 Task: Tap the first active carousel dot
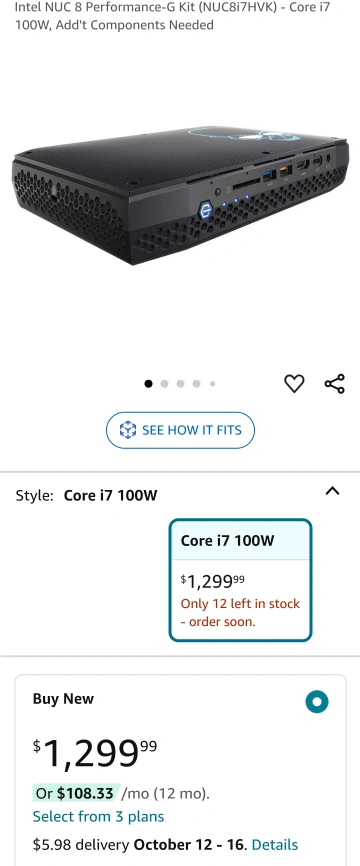(148, 384)
